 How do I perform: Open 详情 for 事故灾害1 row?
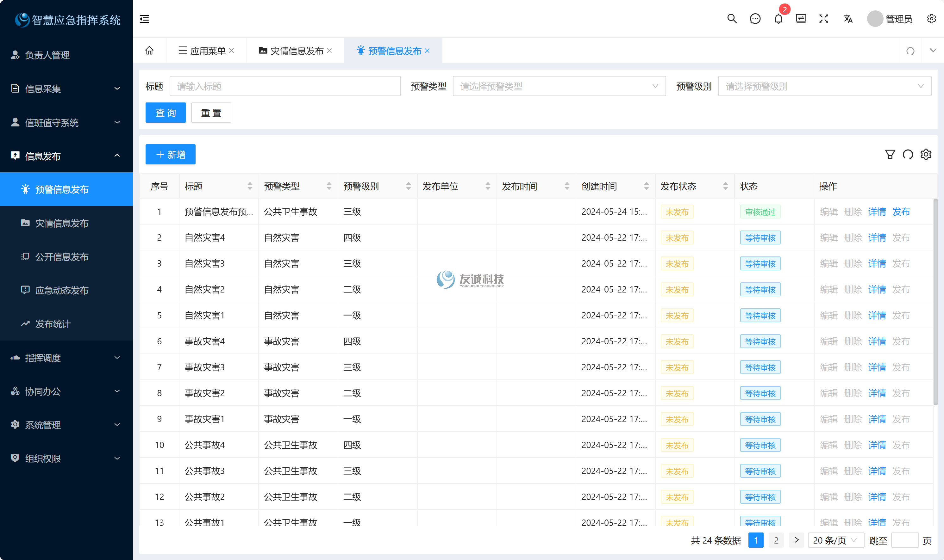click(x=877, y=419)
